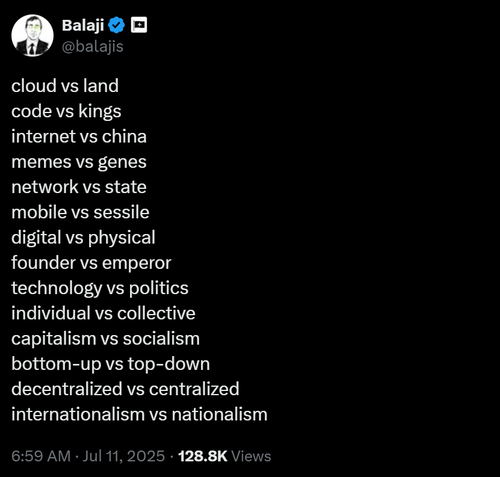Screen dimensions: 500x477
Task: Click the blue verified checkmark badge
Action: click(116, 25)
